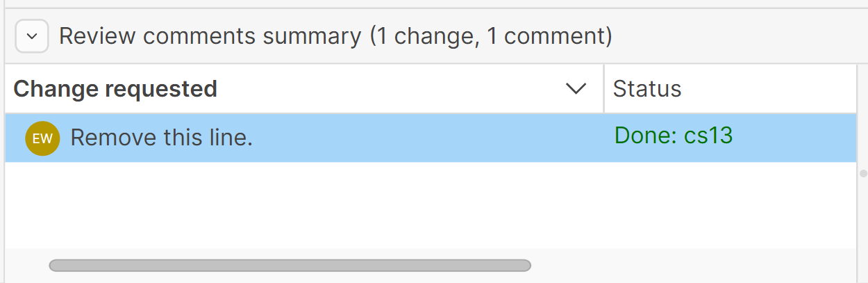Screen dimensions: 868x283
Task: Click the Status column header
Action: click(x=647, y=89)
